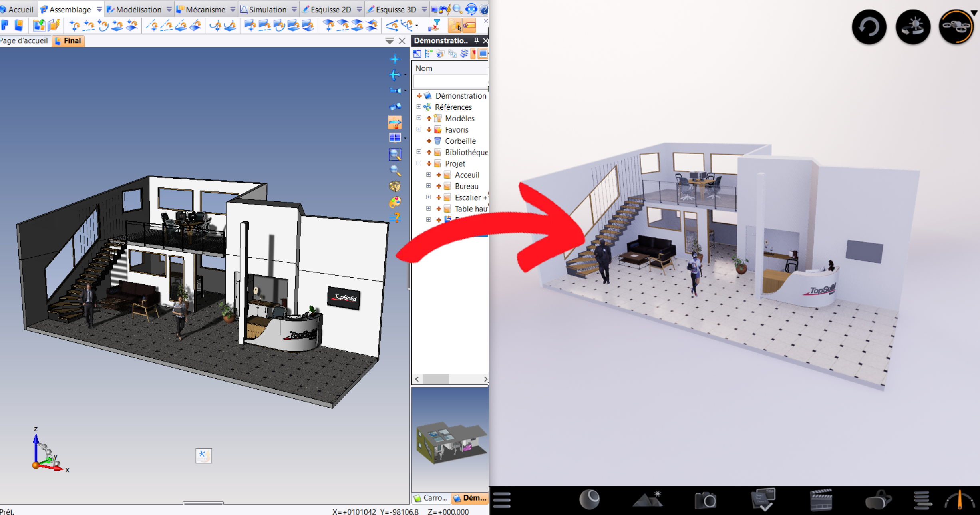Click the textured cube rendering mode icon
Viewport: 980px width, 515px height.
pos(395,186)
